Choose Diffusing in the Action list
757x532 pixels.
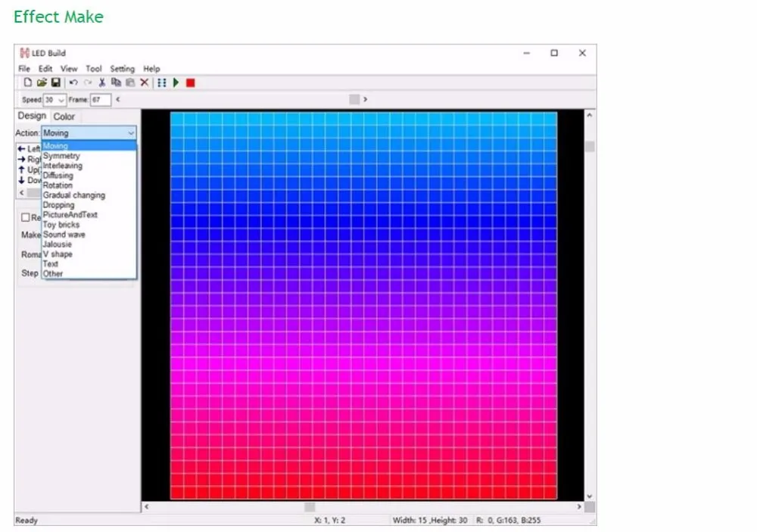click(x=89, y=176)
